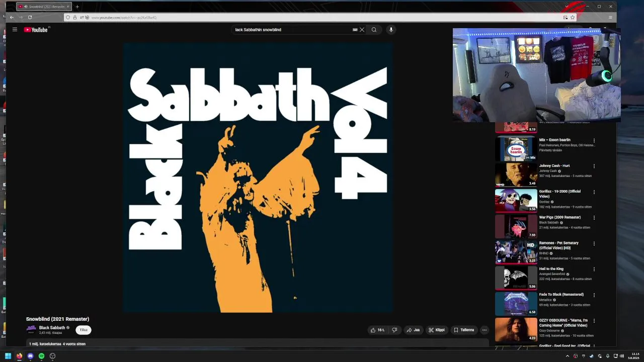The width and height of the screenshot is (644, 362).
Task: Go back with the browser back arrow
Action: click(12, 17)
